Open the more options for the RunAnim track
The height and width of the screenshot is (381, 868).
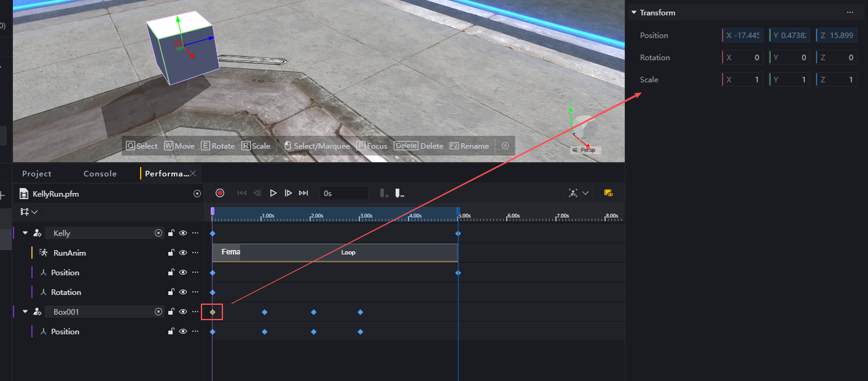click(195, 253)
